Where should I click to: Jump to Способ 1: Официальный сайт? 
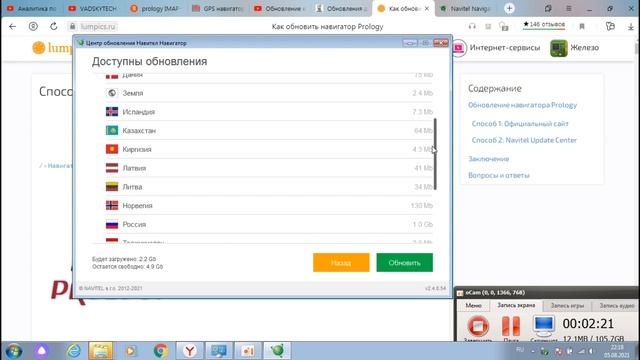(x=520, y=124)
